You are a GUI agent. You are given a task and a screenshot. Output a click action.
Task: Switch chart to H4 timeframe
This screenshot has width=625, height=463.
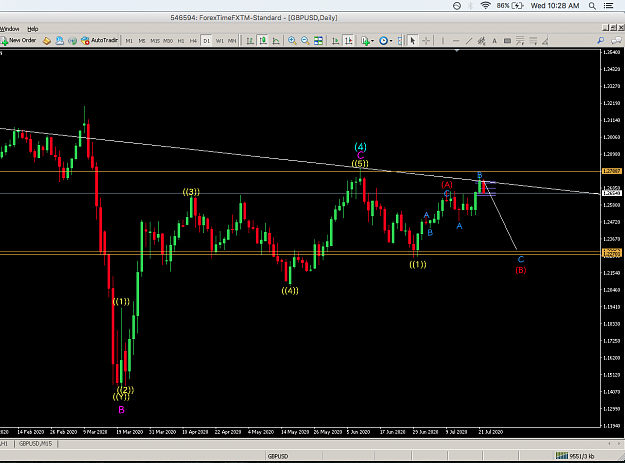tap(193, 41)
